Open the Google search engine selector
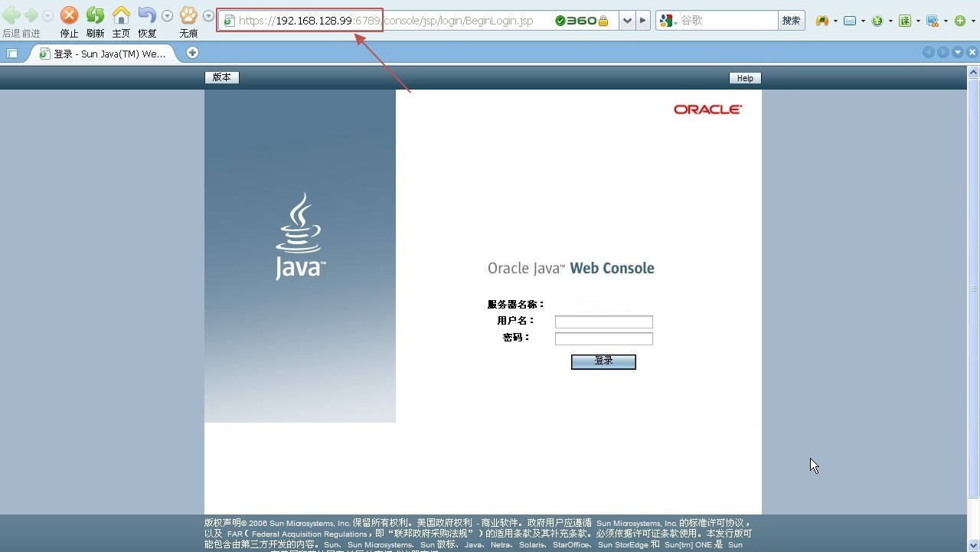The width and height of the screenshot is (980, 552). tap(668, 21)
